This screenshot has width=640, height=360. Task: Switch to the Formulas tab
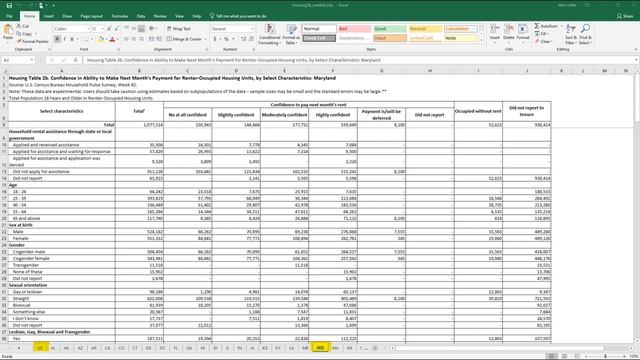(x=120, y=16)
